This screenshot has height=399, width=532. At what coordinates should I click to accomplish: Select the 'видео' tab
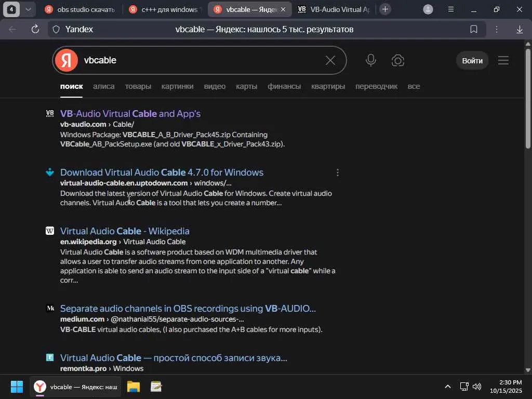(215, 87)
